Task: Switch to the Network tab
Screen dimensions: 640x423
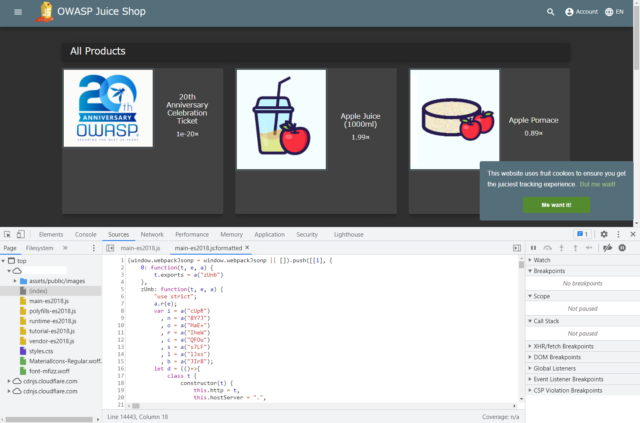Action: pos(152,234)
